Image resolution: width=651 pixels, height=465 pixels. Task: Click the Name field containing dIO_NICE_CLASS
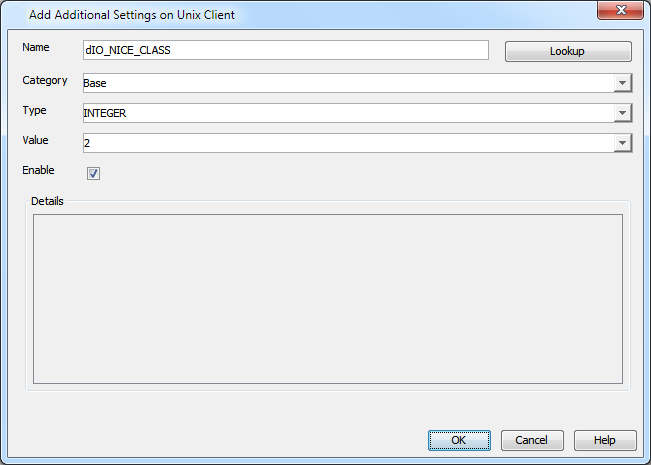(x=285, y=50)
